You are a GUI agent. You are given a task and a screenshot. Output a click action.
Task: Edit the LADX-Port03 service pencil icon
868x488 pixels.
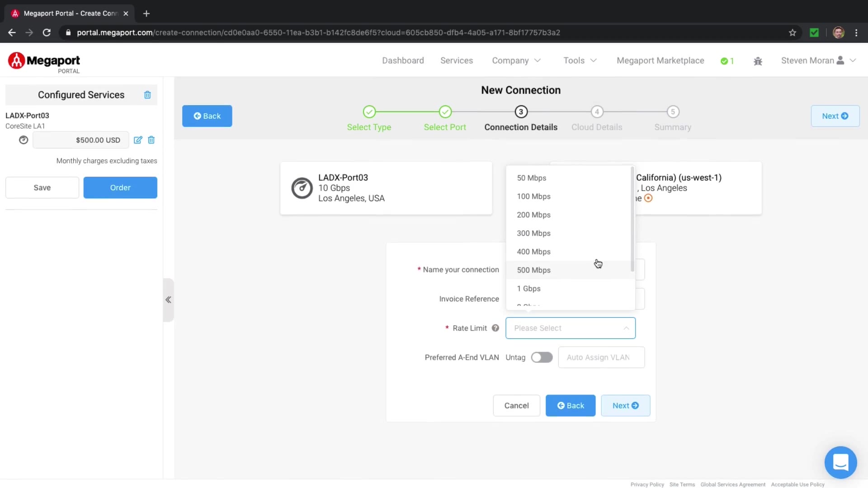point(138,140)
